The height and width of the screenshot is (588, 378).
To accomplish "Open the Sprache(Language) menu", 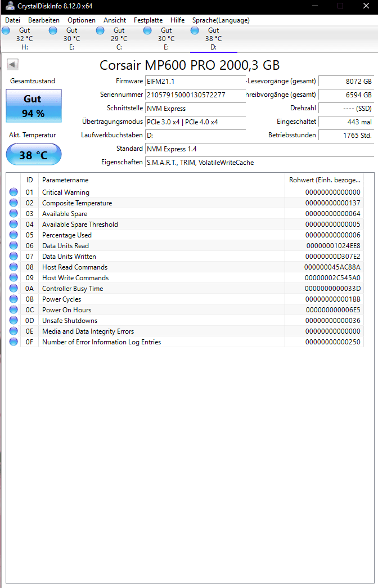I will click(x=221, y=20).
